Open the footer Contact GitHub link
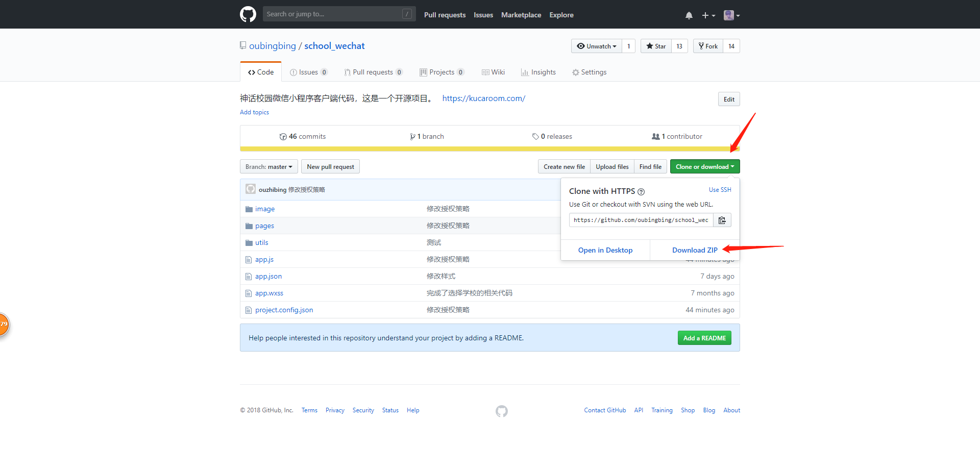980x472 pixels. (605, 410)
